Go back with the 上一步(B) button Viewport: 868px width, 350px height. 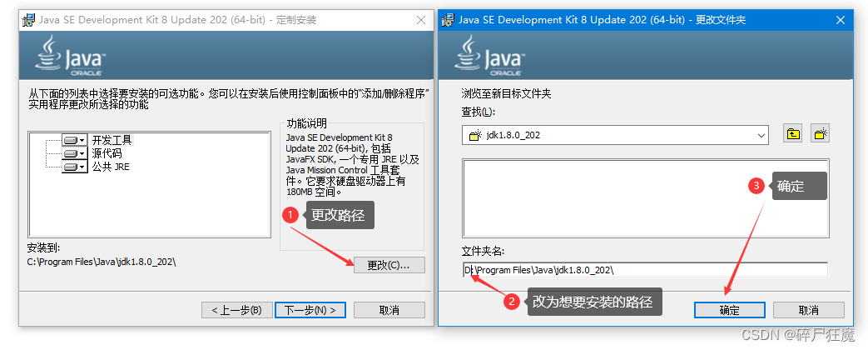236,310
